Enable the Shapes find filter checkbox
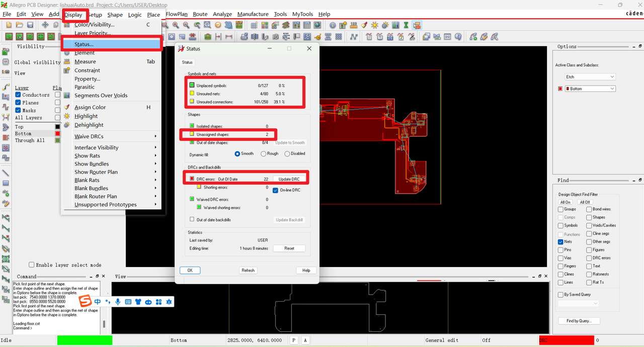 coord(589,217)
